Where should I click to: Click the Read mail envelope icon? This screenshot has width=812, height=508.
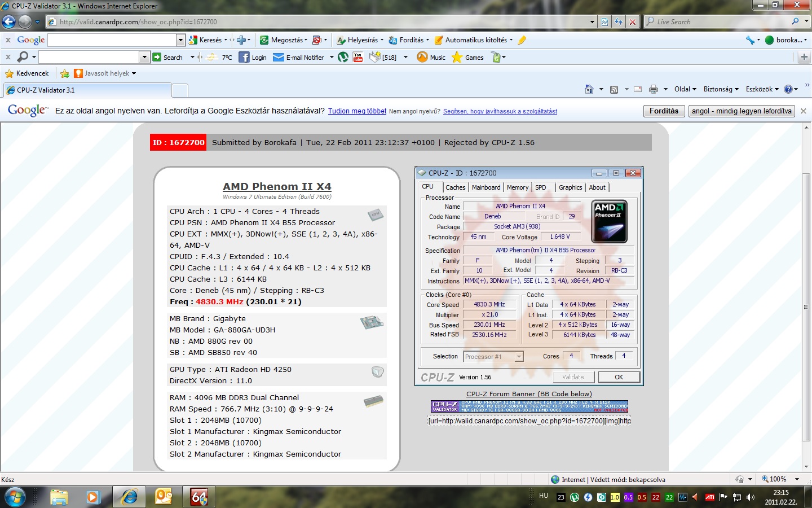tap(638, 89)
